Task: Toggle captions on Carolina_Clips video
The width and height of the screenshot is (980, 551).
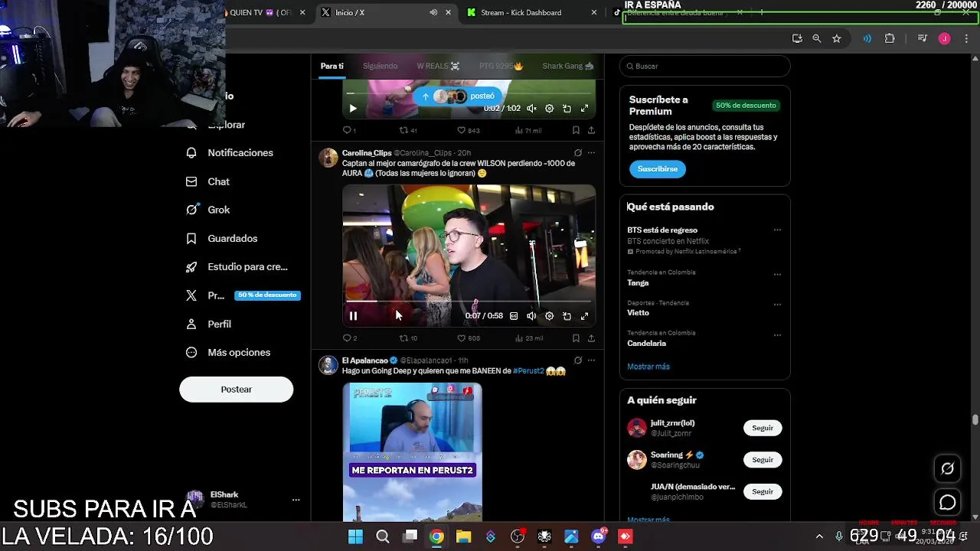Action: pos(514,316)
